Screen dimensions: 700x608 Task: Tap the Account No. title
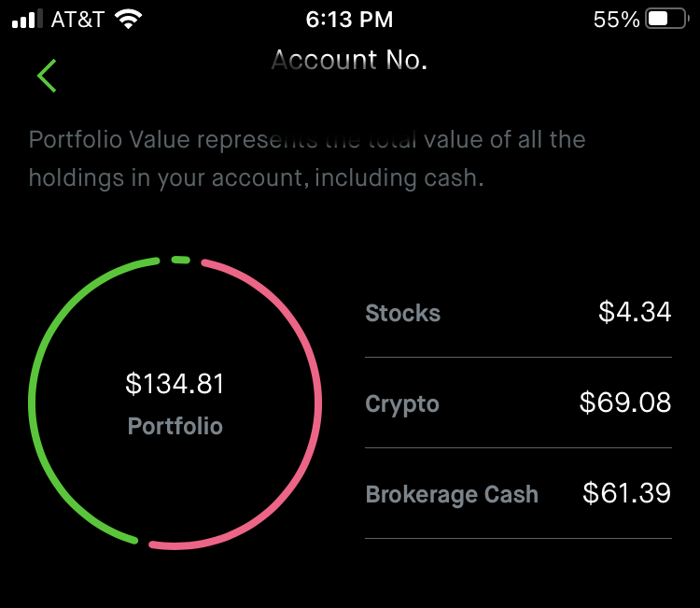click(349, 61)
